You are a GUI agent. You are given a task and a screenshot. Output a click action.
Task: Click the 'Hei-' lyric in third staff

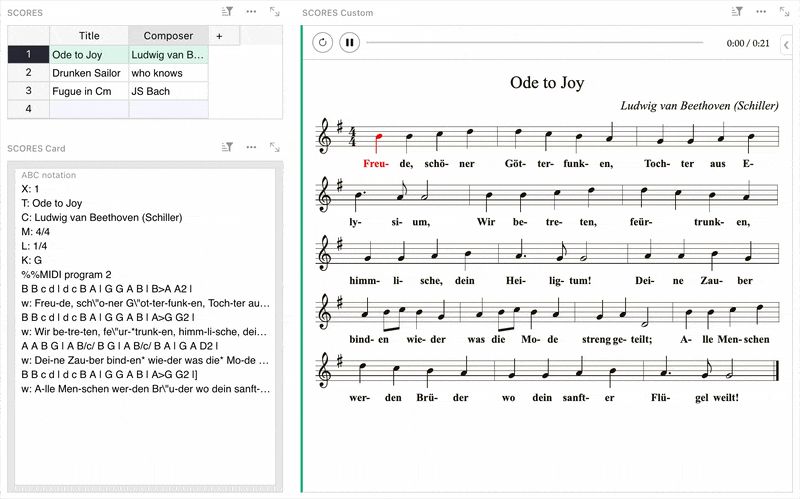tap(516, 281)
